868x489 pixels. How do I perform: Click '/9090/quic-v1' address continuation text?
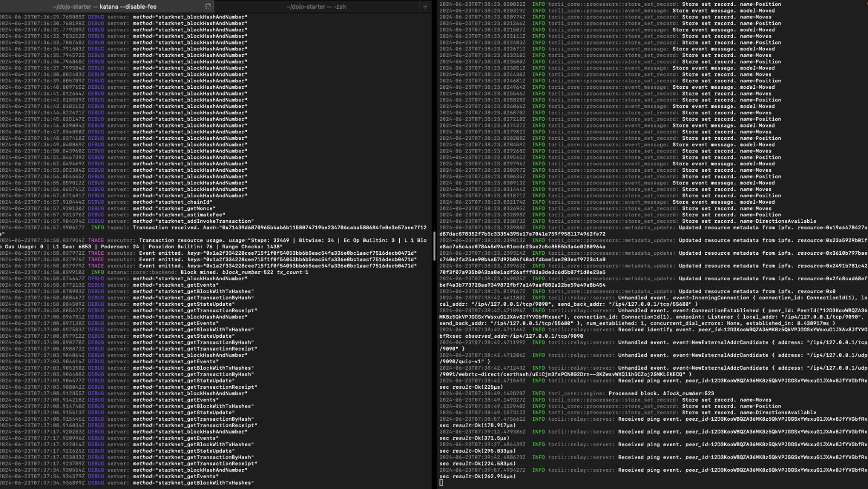[x=465, y=362]
